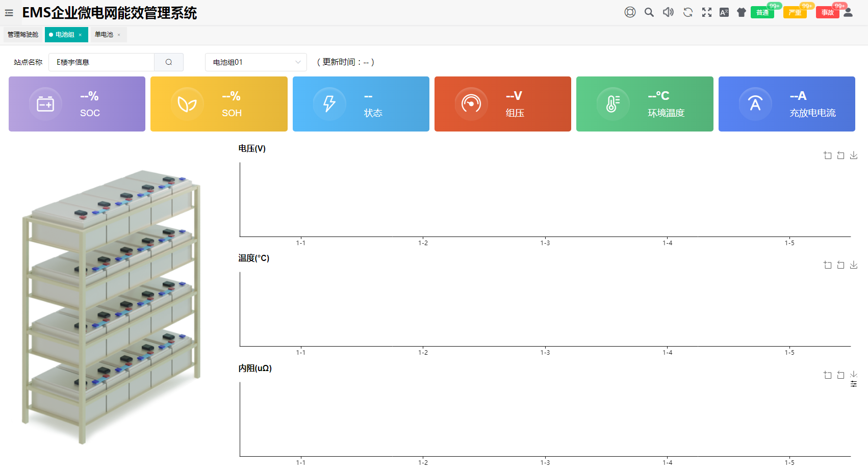This screenshot has width=868, height=473.
Task: Open the 内阻 chart settings sliders icon
Action: [854, 384]
